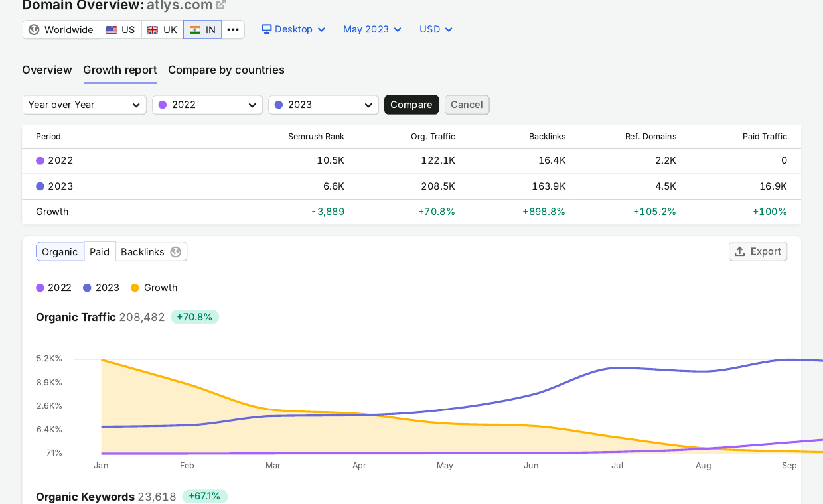Select the UK flag database
Image resolution: width=823 pixels, height=504 pixels.
click(x=162, y=30)
